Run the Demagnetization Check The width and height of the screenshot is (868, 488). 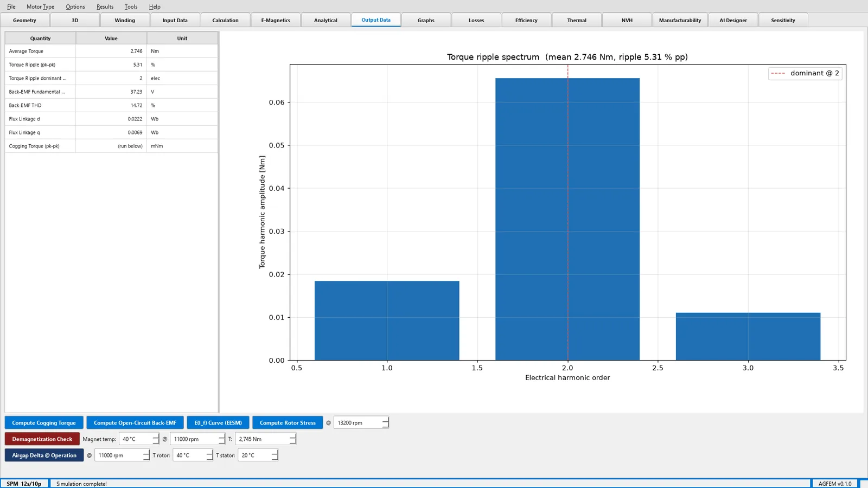42,439
